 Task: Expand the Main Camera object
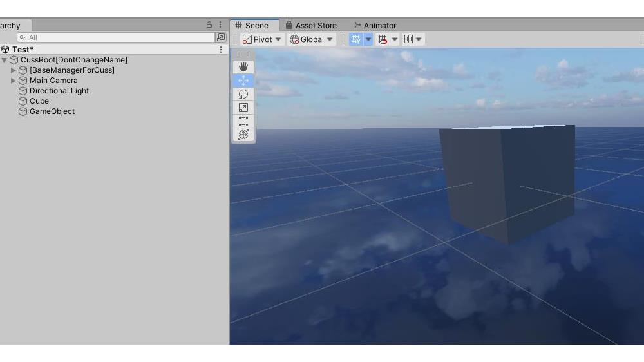coord(14,81)
